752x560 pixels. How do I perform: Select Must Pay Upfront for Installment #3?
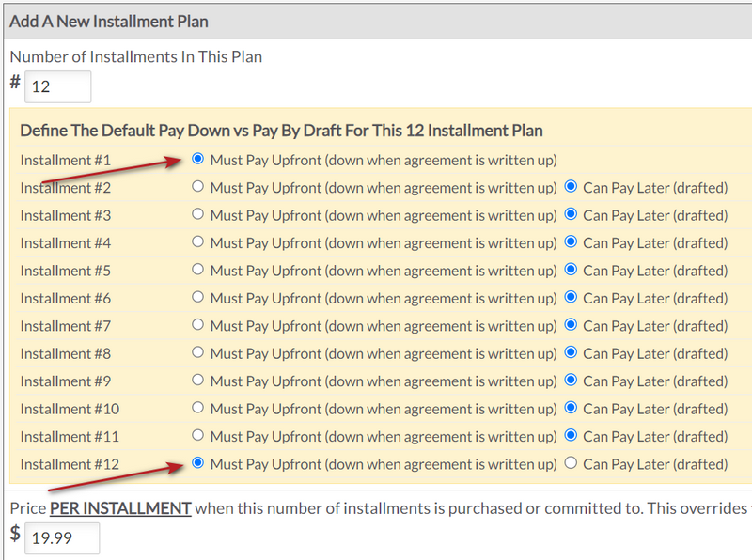pos(196,215)
